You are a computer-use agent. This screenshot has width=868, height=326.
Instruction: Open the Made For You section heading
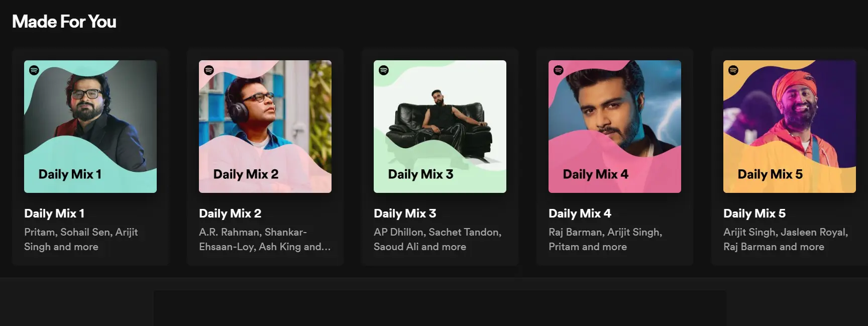click(x=64, y=22)
